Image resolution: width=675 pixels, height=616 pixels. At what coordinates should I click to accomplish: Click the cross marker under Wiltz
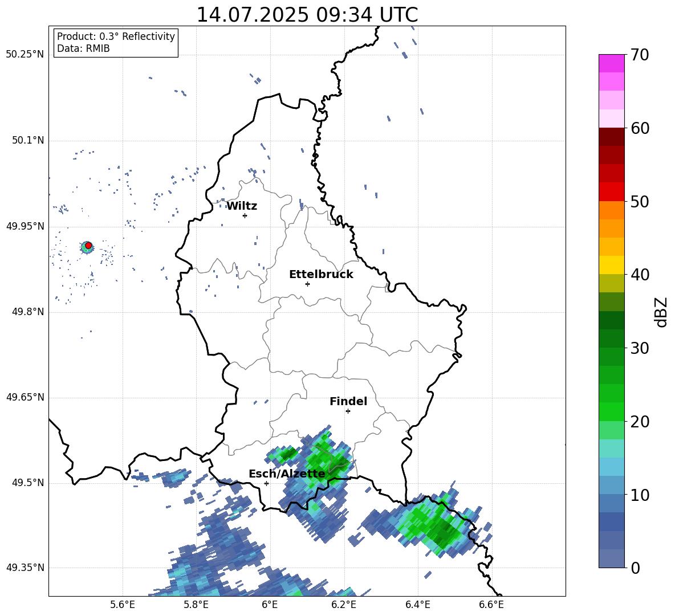coord(245,215)
